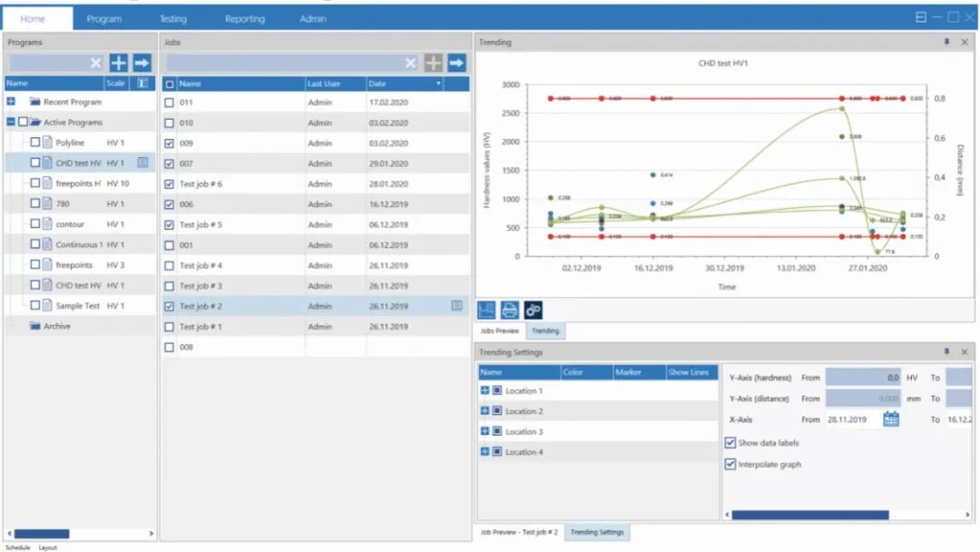Image resolution: width=980 pixels, height=552 pixels.
Task: Click the Y-Axis (hardness) From field
Action: [863, 378]
